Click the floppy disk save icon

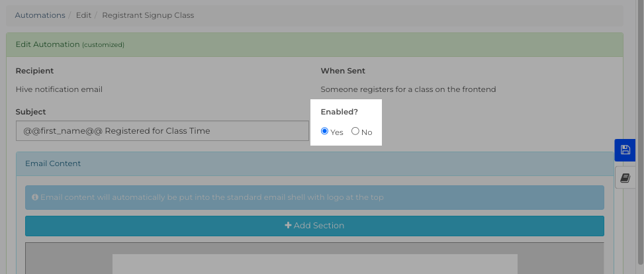coord(625,150)
